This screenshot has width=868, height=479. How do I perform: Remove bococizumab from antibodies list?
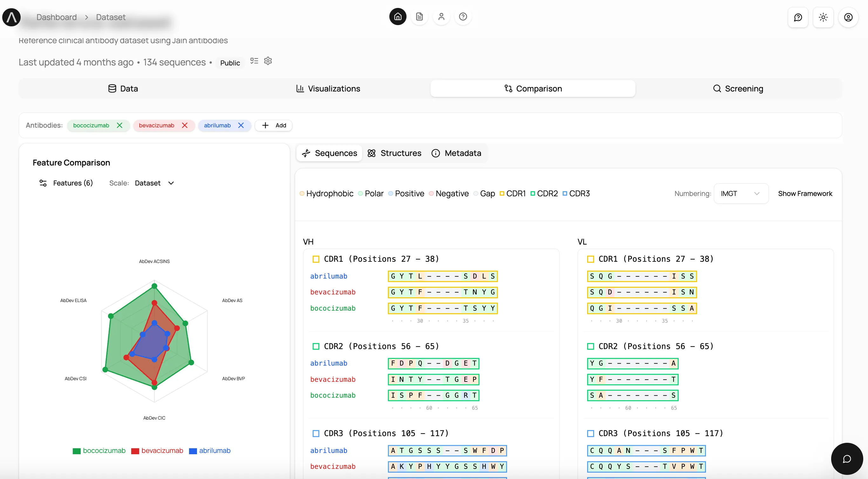click(119, 125)
